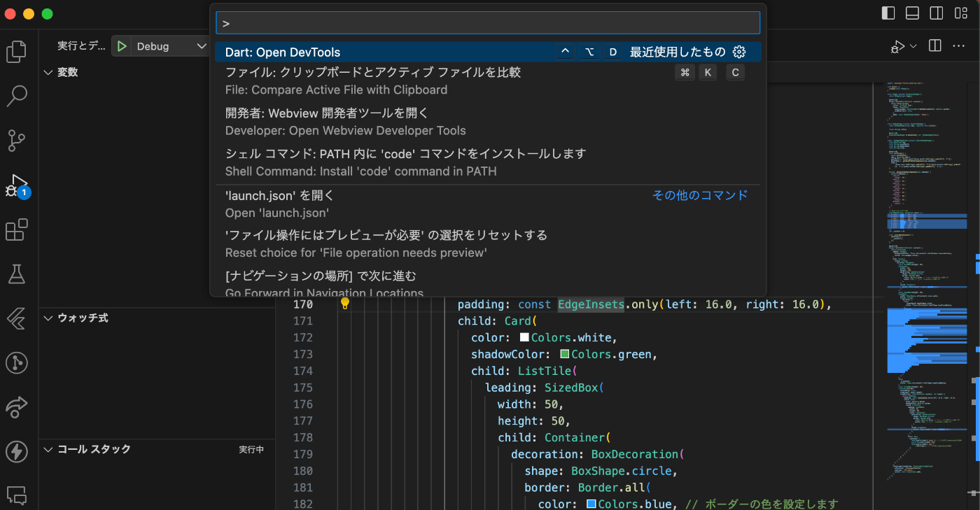Split the editor to the right

tap(934, 46)
